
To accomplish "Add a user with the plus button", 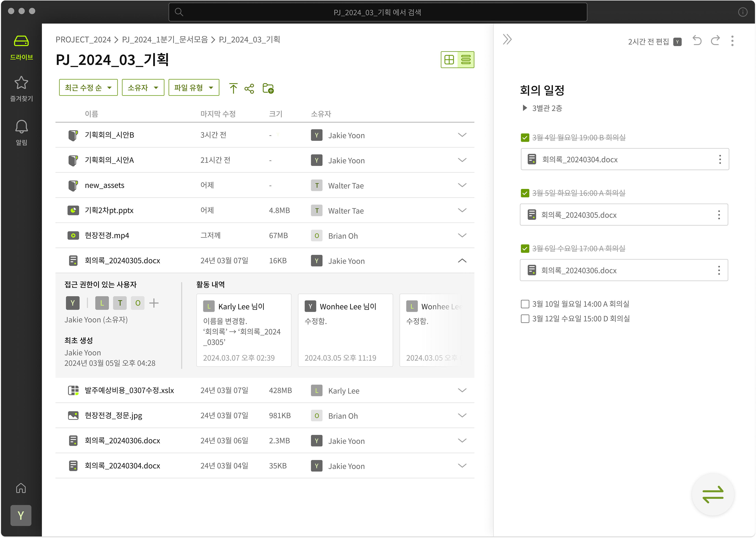I will tap(154, 303).
